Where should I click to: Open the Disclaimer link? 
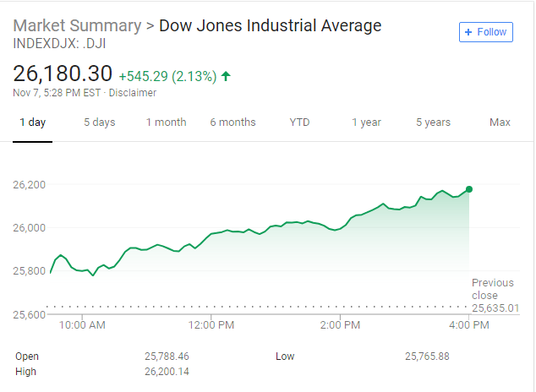click(133, 92)
